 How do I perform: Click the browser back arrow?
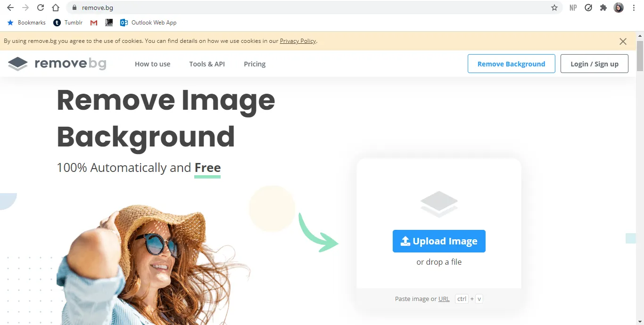[10, 8]
